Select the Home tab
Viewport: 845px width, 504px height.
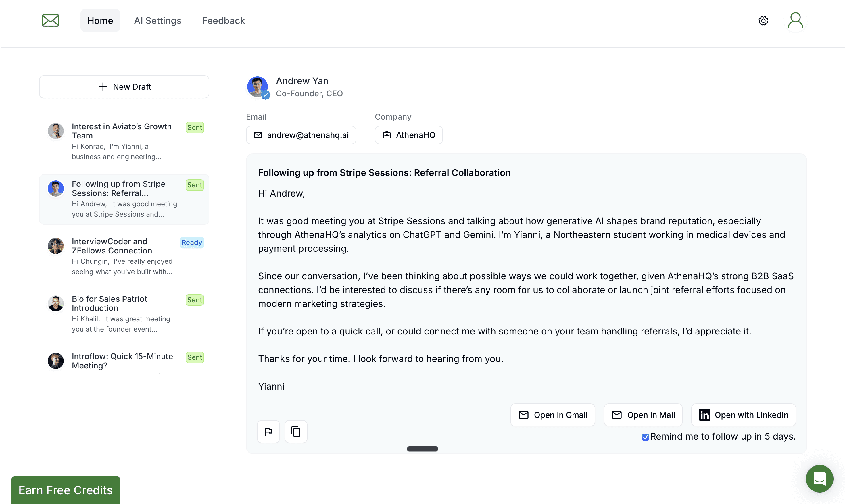100,20
